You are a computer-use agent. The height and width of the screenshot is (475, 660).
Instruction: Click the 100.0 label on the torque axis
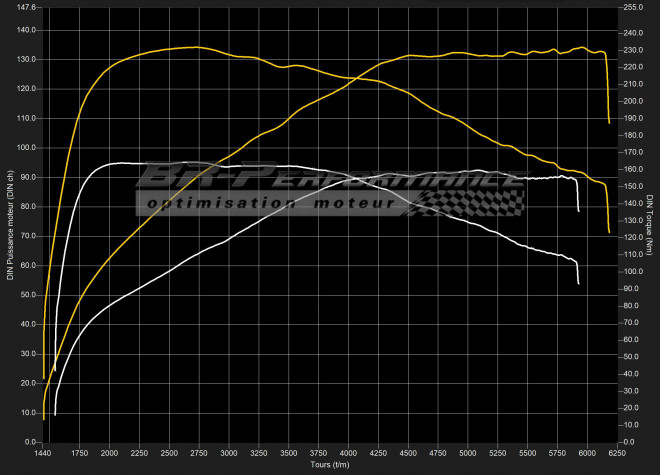point(632,271)
